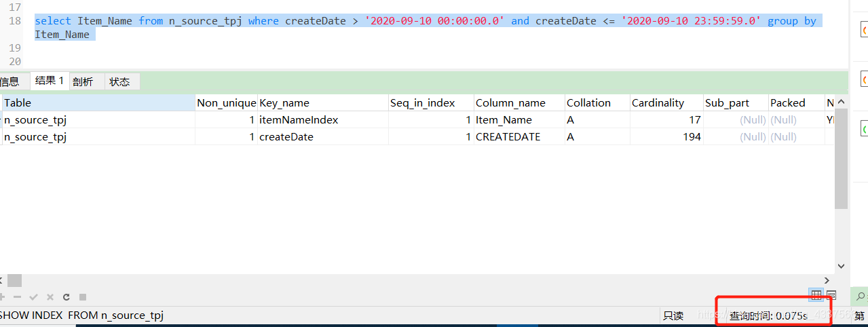The image size is (868, 327).
Task: Click the Packed column header
Action: coord(796,102)
